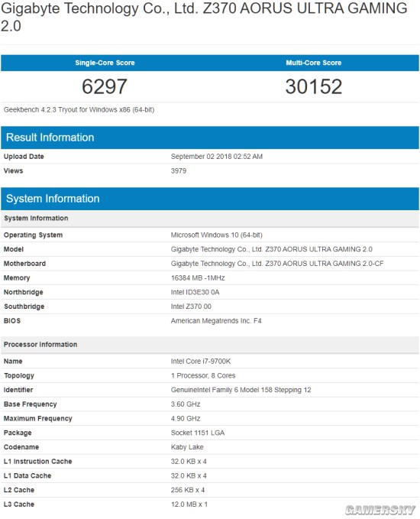The height and width of the screenshot is (519, 420).
Task: Click the System Information blue section header
Action: (x=210, y=199)
